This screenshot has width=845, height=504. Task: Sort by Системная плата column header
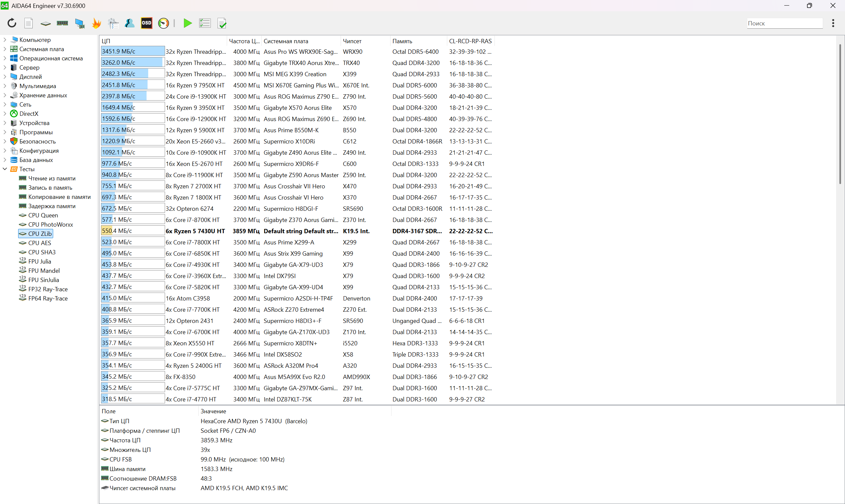point(301,41)
